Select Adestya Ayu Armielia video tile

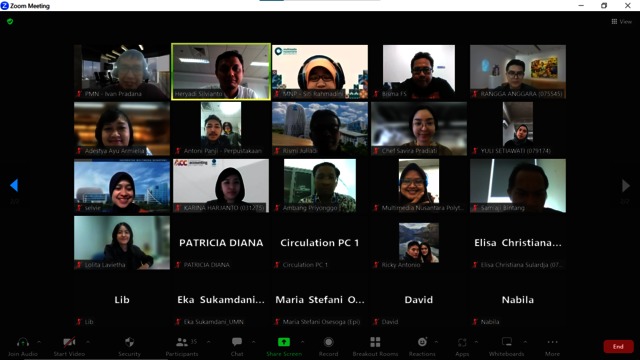click(122, 129)
